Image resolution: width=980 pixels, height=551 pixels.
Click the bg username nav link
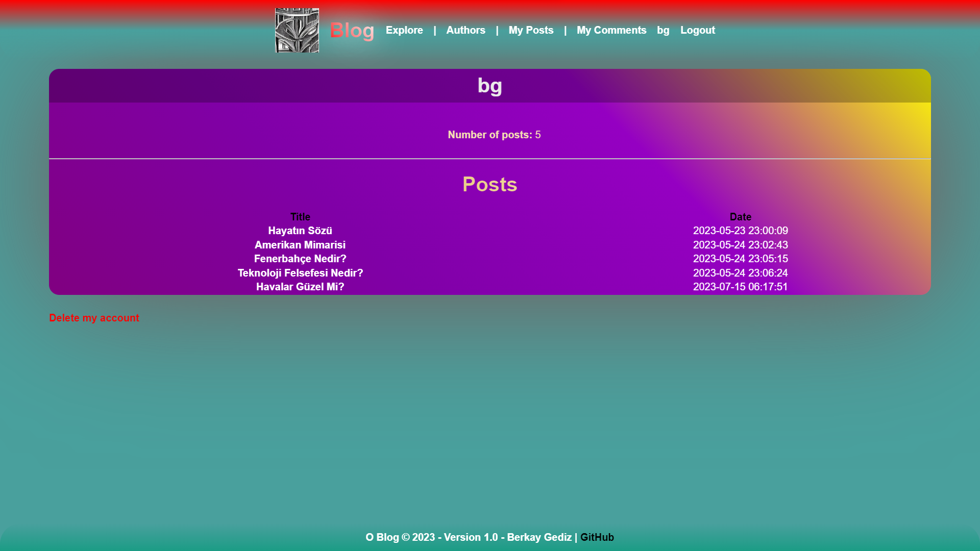[663, 30]
